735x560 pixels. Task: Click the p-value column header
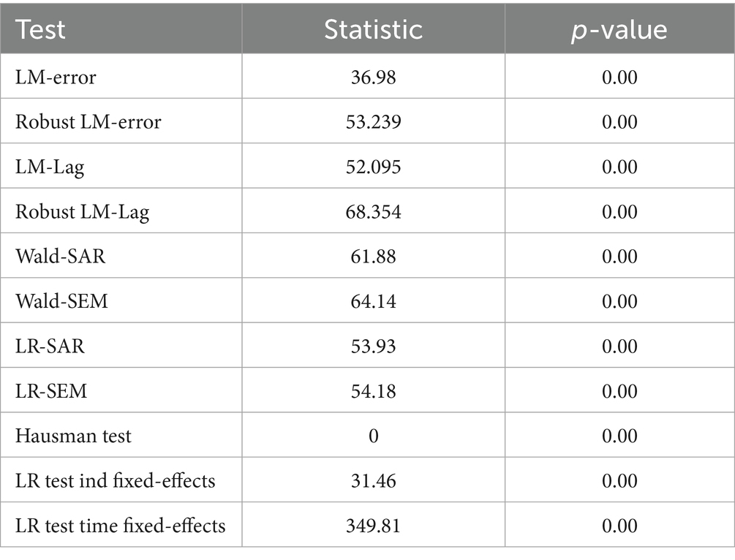coord(619,29)
